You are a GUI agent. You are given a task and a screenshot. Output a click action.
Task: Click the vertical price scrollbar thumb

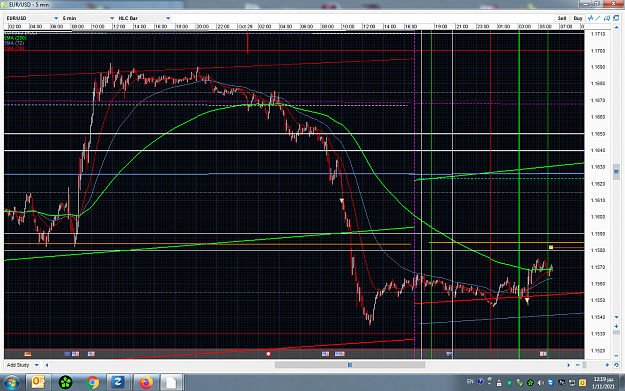616,172
